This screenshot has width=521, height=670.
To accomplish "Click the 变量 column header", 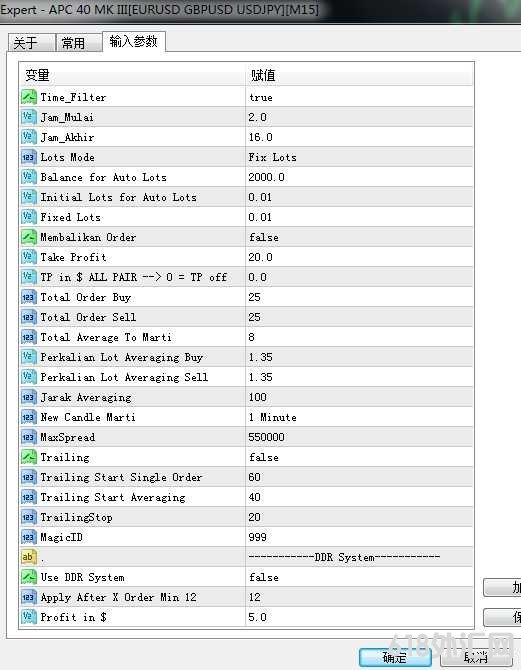I will [132, 75].
